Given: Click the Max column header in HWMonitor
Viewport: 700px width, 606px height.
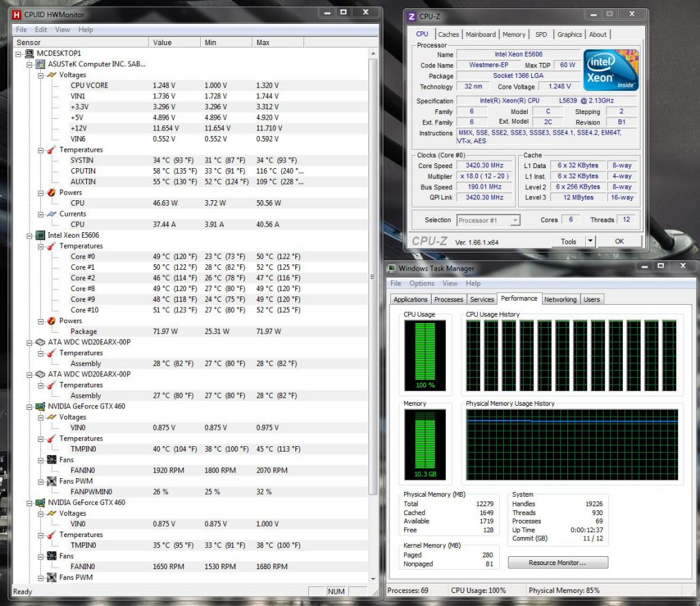Looking at the screenshot, I should pyautogui.click(x=278, y=42).
